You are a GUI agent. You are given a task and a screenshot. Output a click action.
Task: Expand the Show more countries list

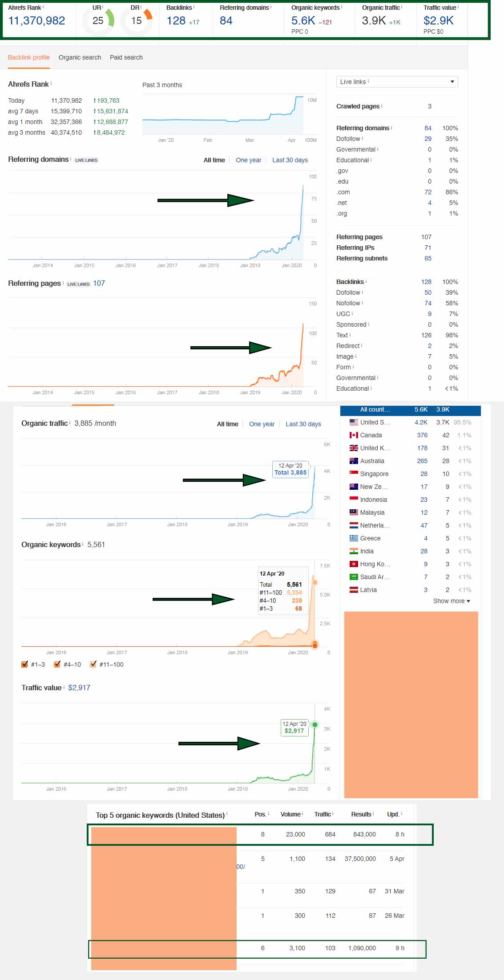pos(452,601)
